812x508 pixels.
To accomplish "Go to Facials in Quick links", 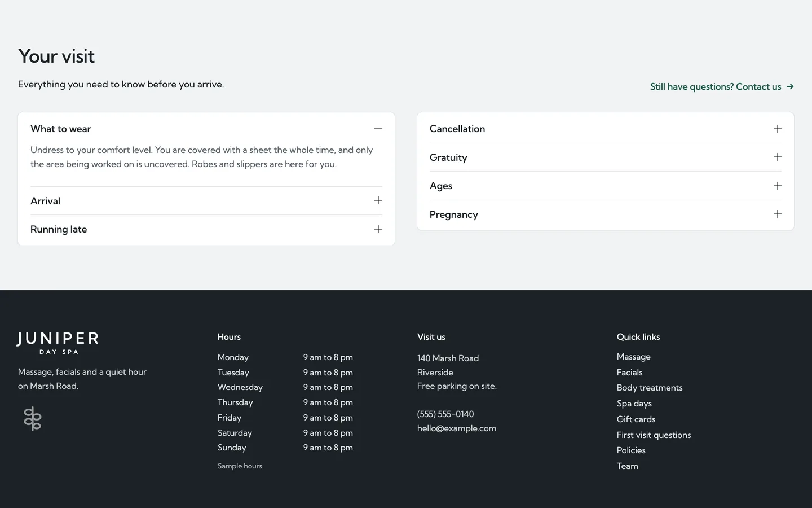I will (x=629, y=373).
